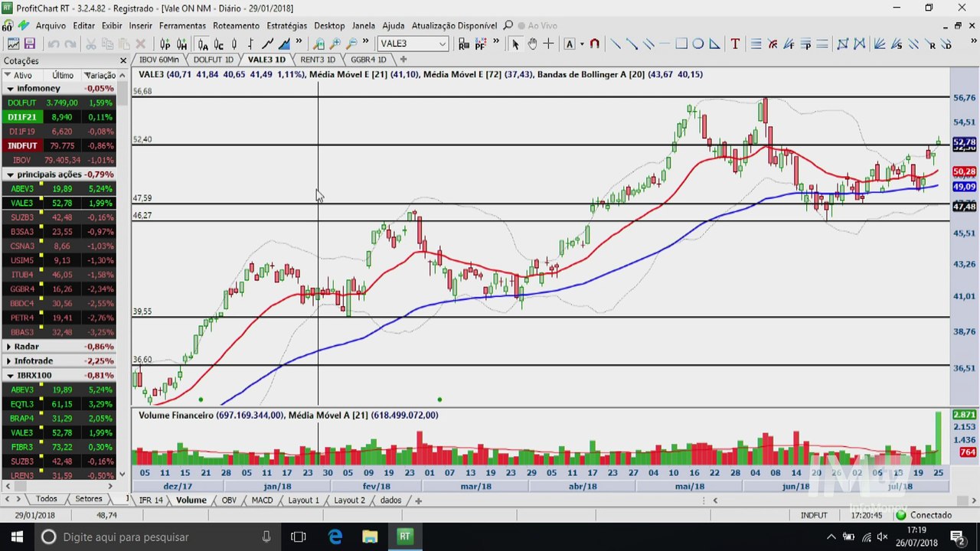Image resolution: width=980 pixels, height=551 pixels.
Task: Add a new chart tab with plus
Action: point(403,59)
